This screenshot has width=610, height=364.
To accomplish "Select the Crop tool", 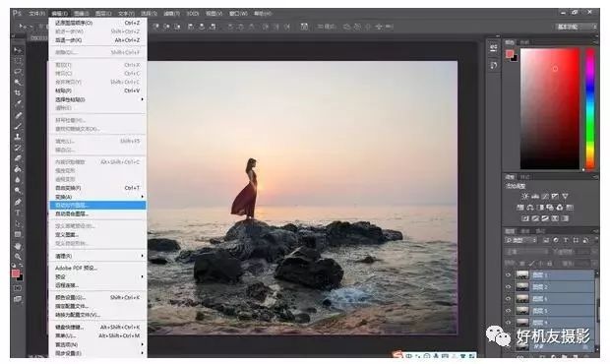I will click(x=18, y=92).
